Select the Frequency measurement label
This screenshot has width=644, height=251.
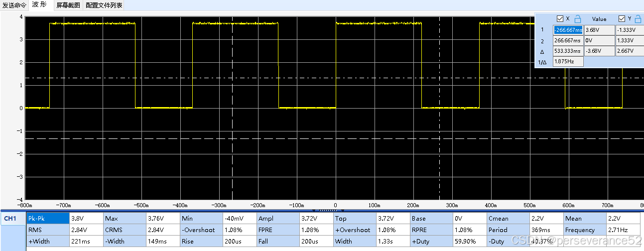[585, 230]
